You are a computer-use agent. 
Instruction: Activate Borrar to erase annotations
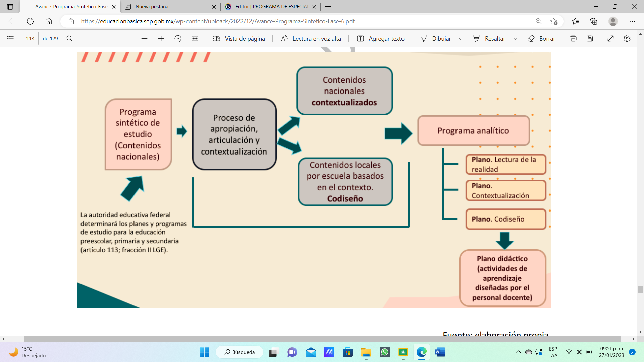coord(541,38)
